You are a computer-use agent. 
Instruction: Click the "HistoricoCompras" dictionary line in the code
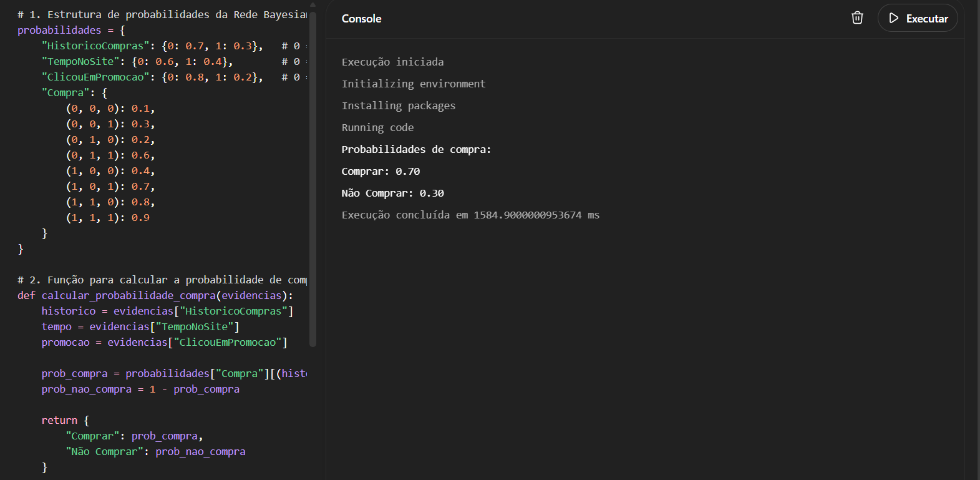152,46
